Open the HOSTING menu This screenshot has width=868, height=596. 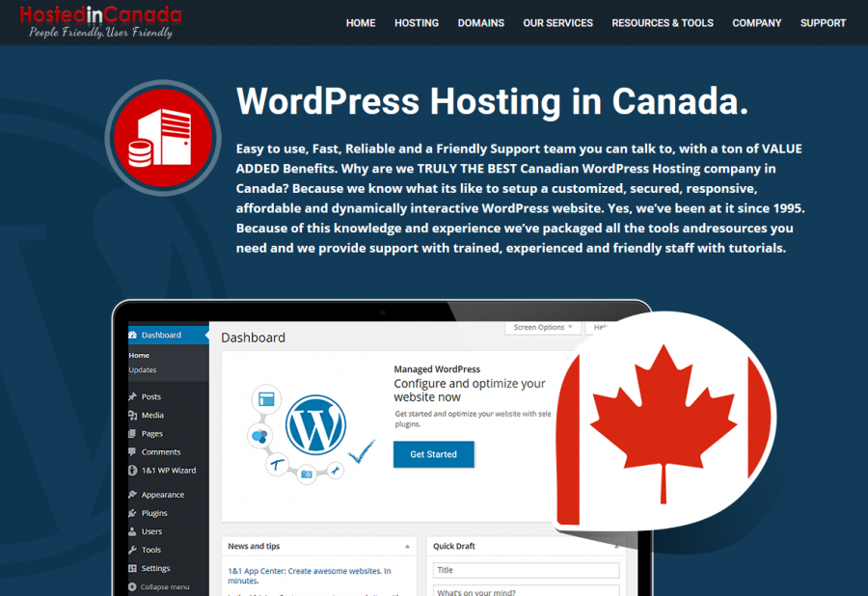pos(417,23)
